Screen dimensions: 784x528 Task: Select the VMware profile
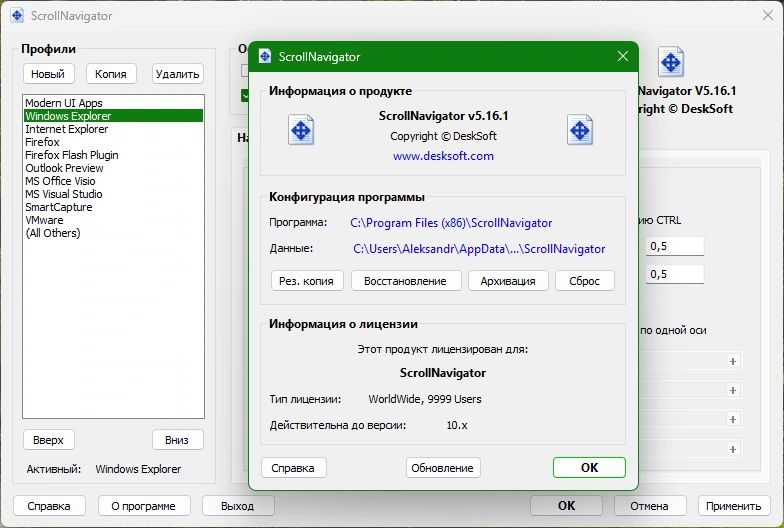coord(114,220)
